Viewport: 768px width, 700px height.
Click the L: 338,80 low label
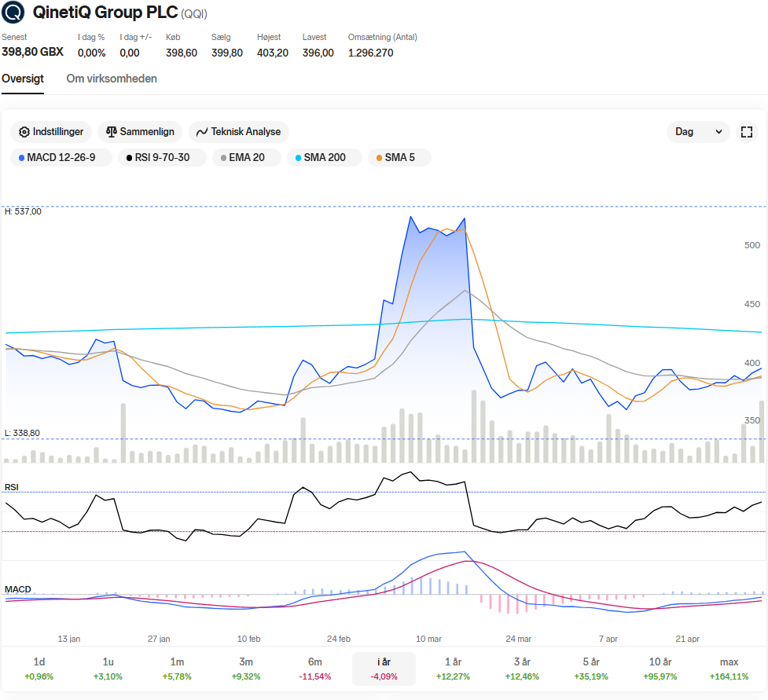click(x=22, y=433)
